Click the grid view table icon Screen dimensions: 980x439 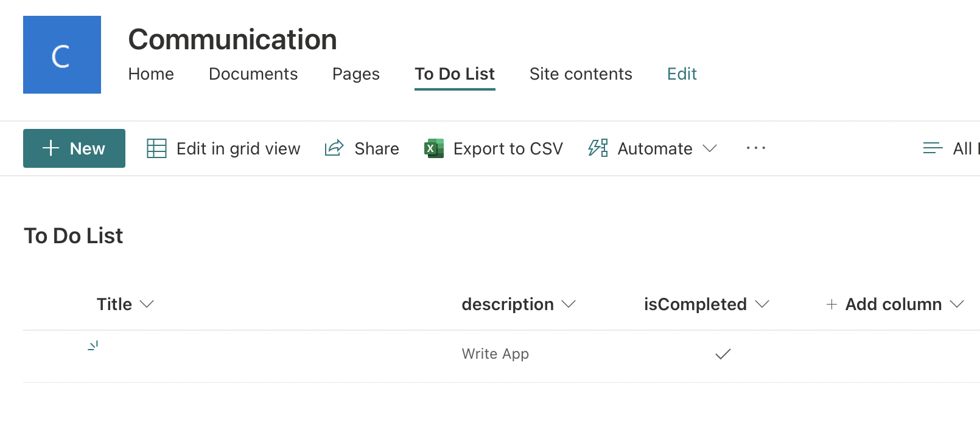click(x=156, y=148)
